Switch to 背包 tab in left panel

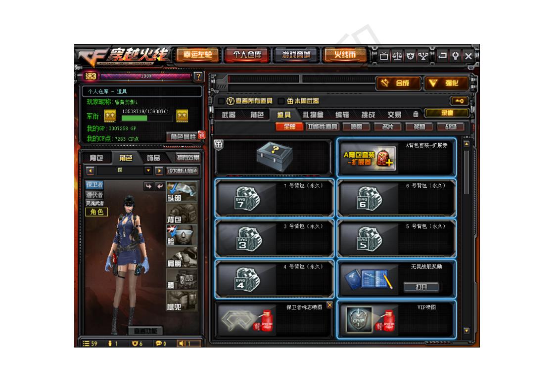(96, 157)
